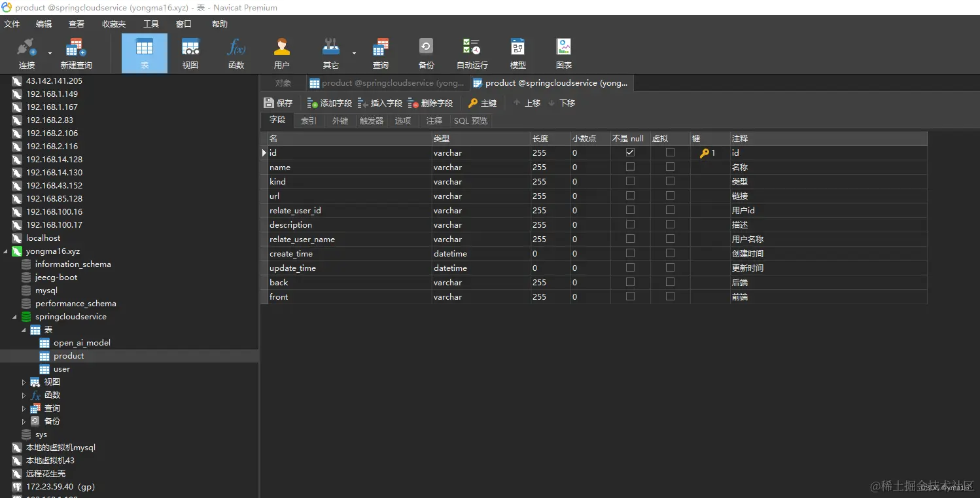Screen dimensions: 980x498
Task: Switch to the 外键 (Foreign Keys) tab
Action: click(x=340, y=121)
